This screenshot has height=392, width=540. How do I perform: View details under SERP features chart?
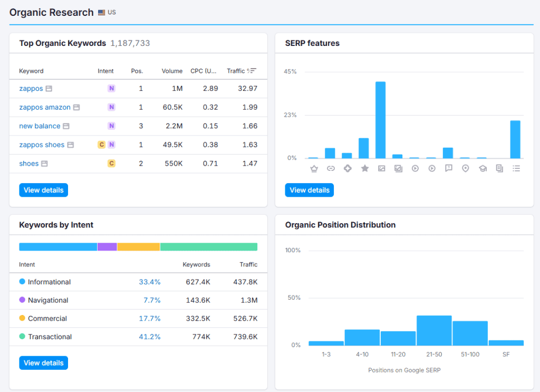309,190
